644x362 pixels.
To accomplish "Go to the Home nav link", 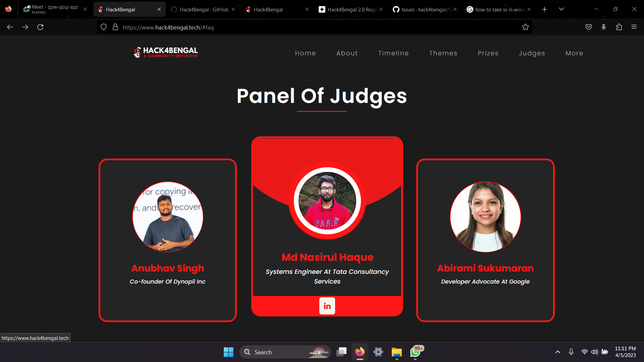I will 305,53.
